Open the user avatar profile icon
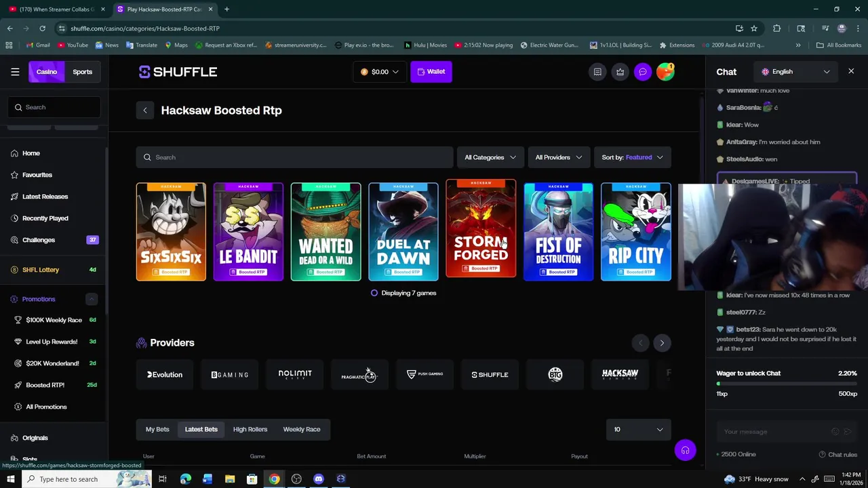Viewport: 868px width, 488px height. point(665,72)
